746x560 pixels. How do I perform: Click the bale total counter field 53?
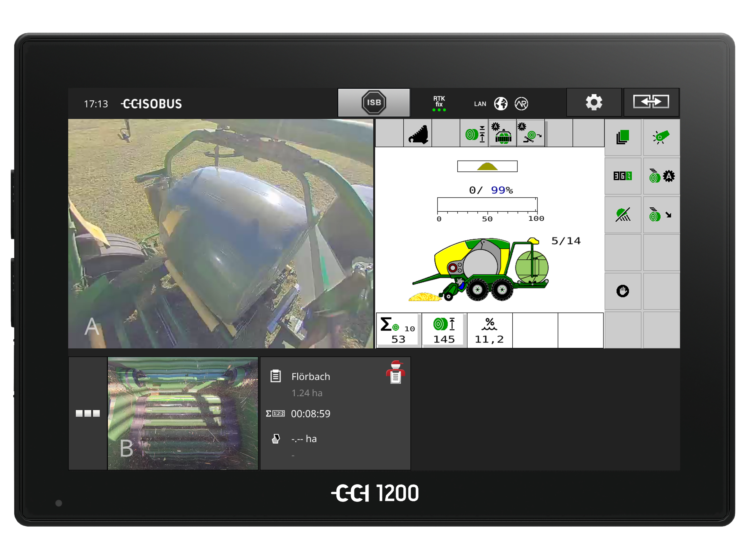pos(398,330)
